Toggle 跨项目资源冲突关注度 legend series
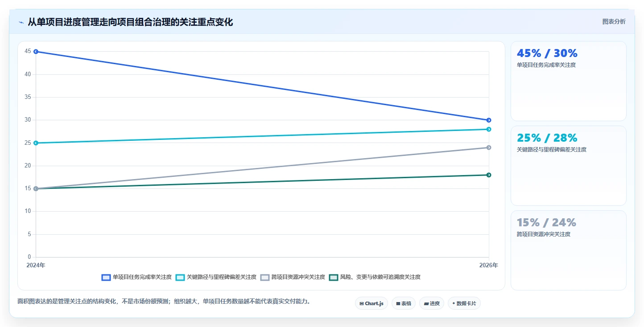The image size is (644, 327). (293, 277)
